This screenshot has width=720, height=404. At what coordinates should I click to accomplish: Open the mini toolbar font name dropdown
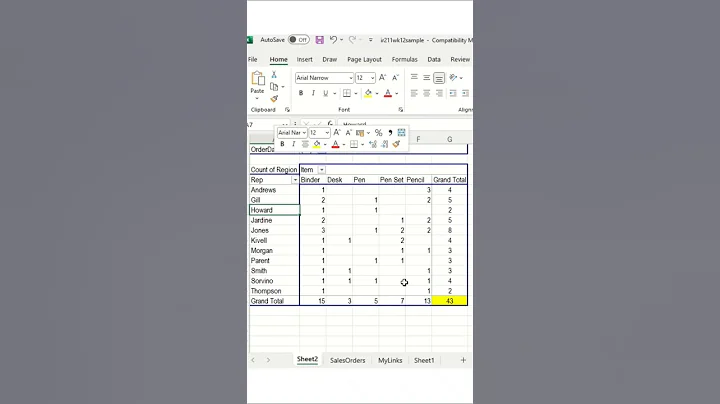[304, 133]
